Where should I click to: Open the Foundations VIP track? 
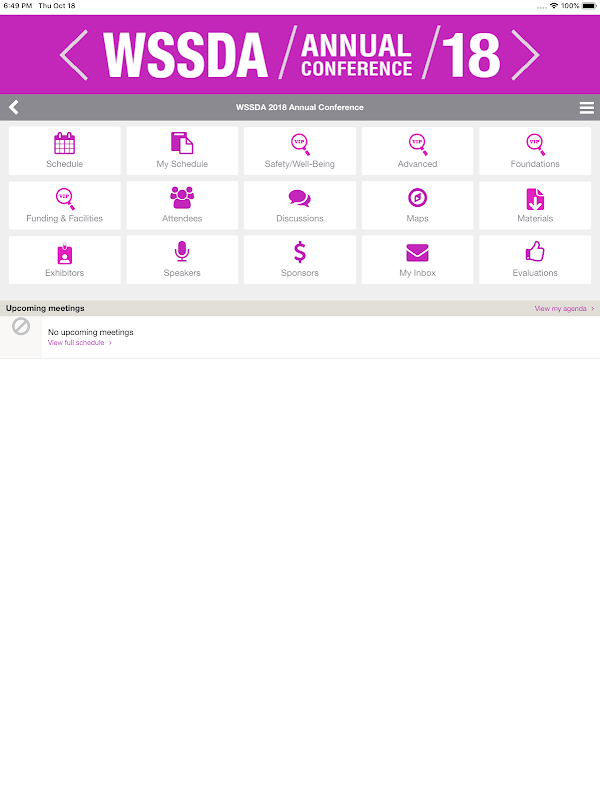coord(535,151)
